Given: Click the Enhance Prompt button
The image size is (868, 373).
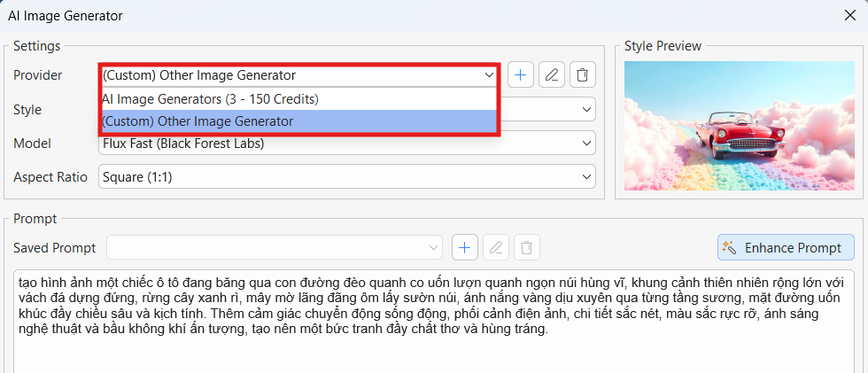Looking at the screenshot, I should pyautogui.click(x=787, y=247).
